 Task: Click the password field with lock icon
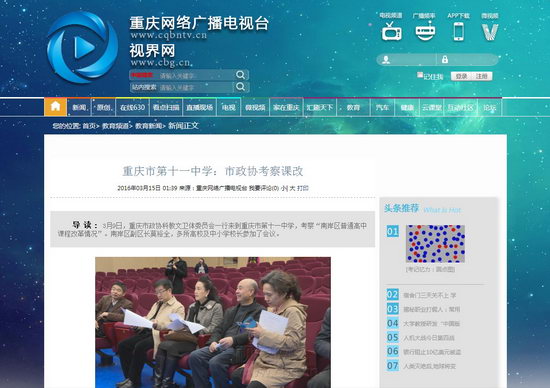[468, 60]
